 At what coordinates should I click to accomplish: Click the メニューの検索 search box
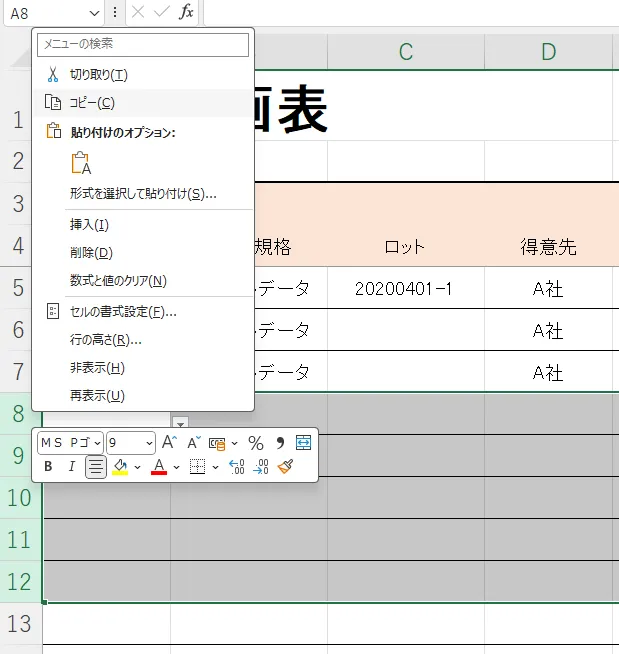[x=143, y=44]
